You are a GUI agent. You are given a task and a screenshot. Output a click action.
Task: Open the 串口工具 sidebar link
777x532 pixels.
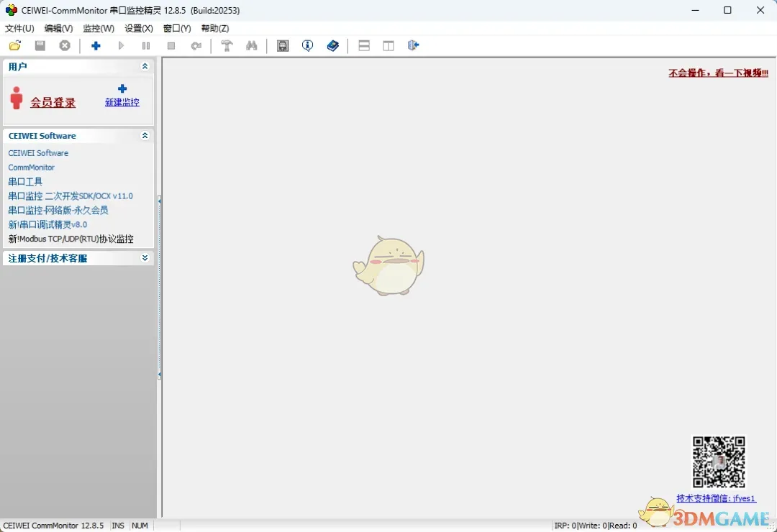coord(25,182)
